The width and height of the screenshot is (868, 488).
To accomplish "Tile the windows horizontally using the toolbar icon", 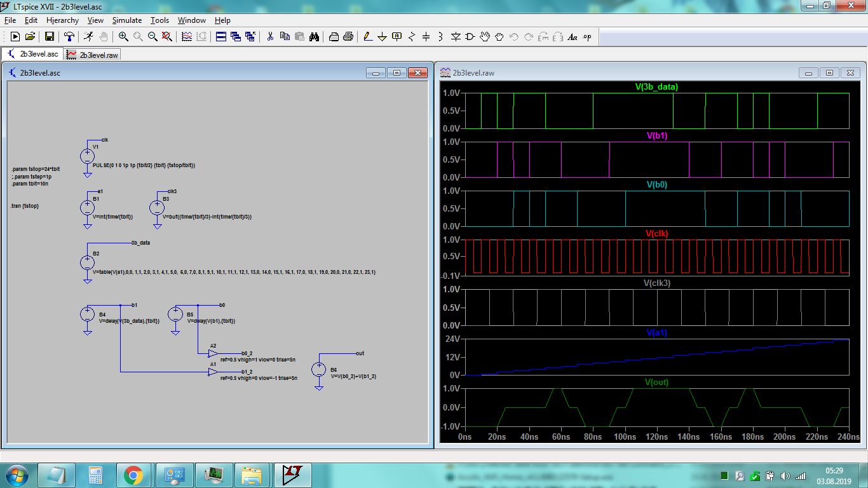I will pyautogui.click(x=221, y=37).
